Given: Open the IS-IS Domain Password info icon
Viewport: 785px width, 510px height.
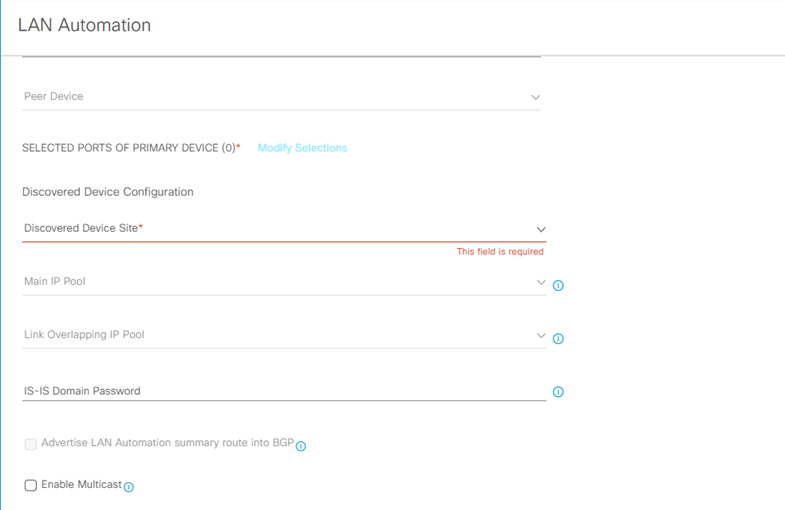Looking at the screenshot, I should point(558,392).
